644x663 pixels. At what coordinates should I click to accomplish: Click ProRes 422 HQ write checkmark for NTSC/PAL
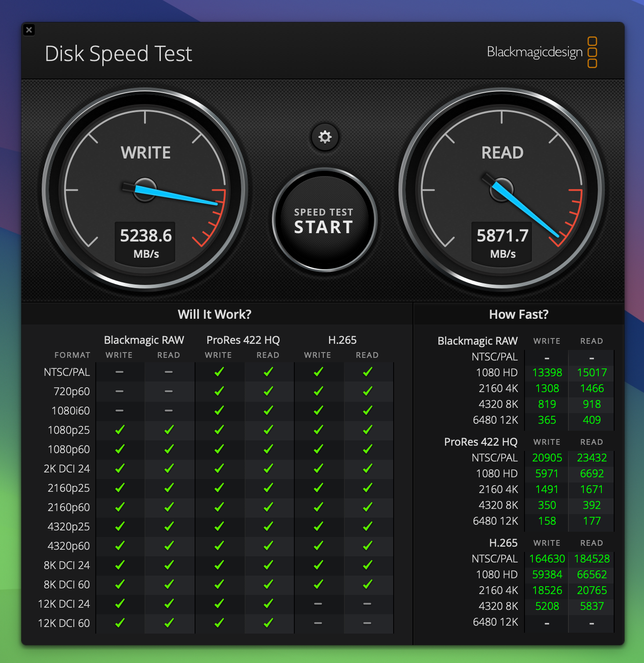219,372
